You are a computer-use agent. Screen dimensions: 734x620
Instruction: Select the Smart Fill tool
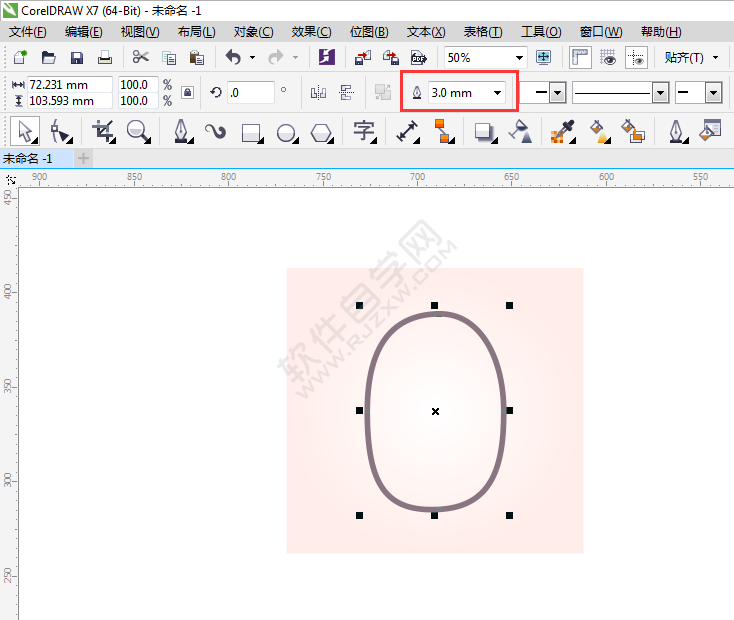click(x=633, y=132)
